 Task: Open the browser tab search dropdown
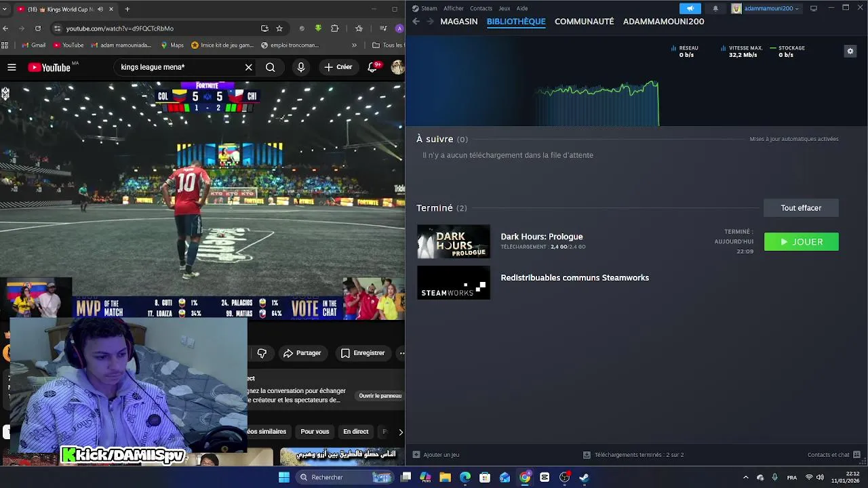point(5,9)
